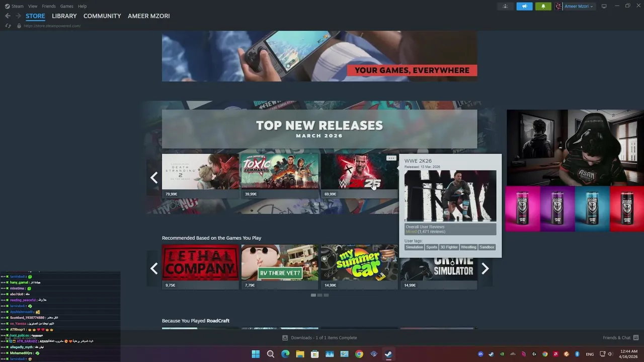Open Downloads status in bottom bar
This screenshot has width=644, height=362.
(x=319, y=338)
